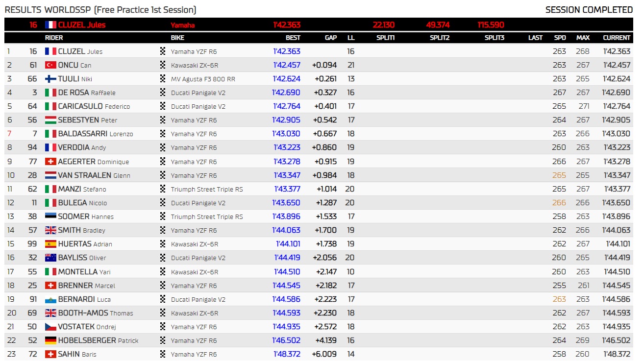The height and width of the screenshot is (362, 644).
Task: Click the SPLIT3 column header
Action: [495, 38]
